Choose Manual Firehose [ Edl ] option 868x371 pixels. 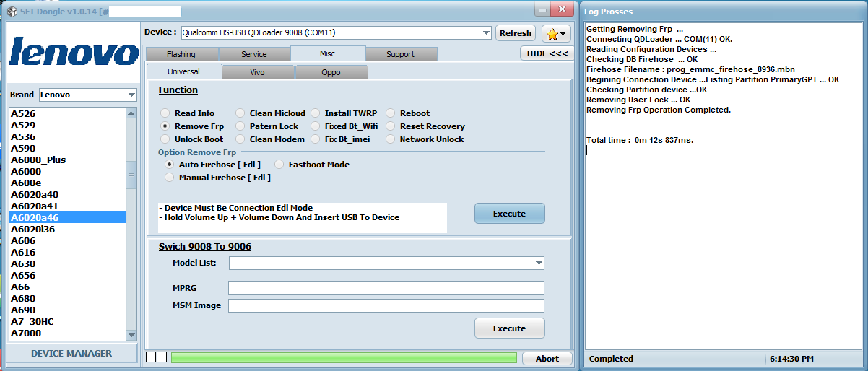pyautogui.click(x=170, y=178)
